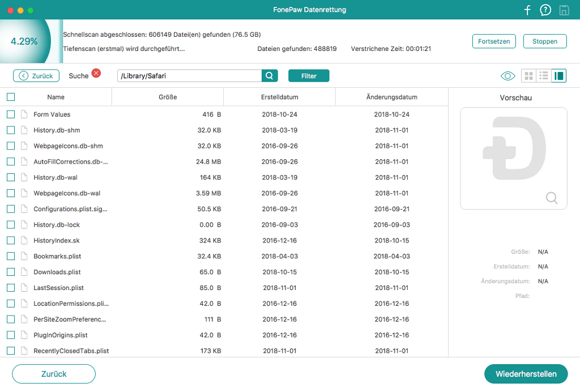The height and width of the screenshot is (392, 580).
Task: Click the save scan icon in title bar
Action: [x=564, y=10]
